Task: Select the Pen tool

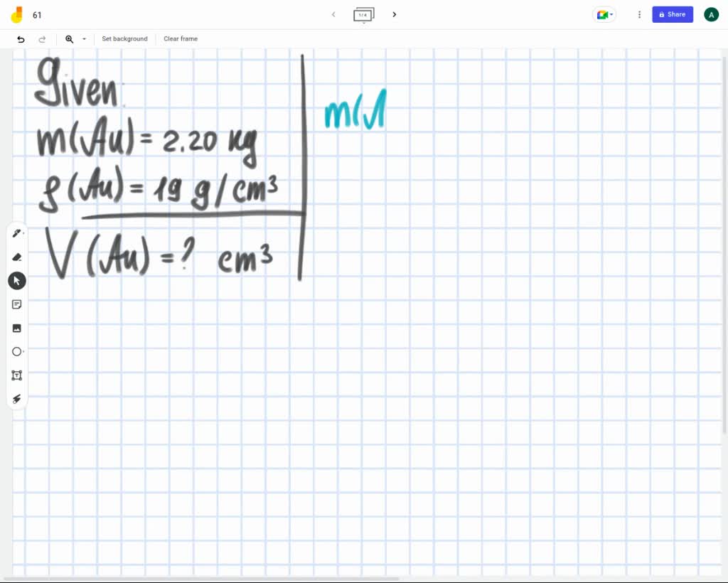Action: (16, 233)
